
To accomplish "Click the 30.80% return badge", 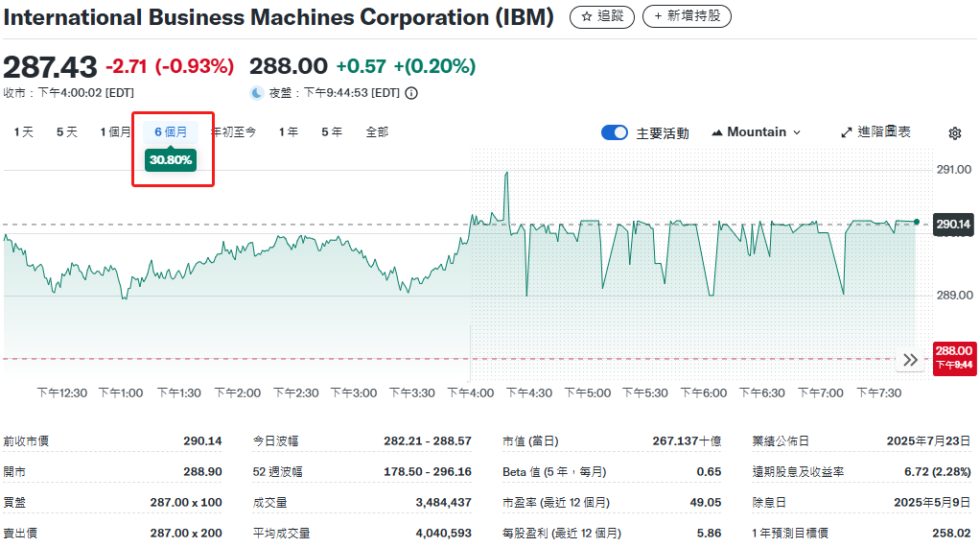I will 171,160.
